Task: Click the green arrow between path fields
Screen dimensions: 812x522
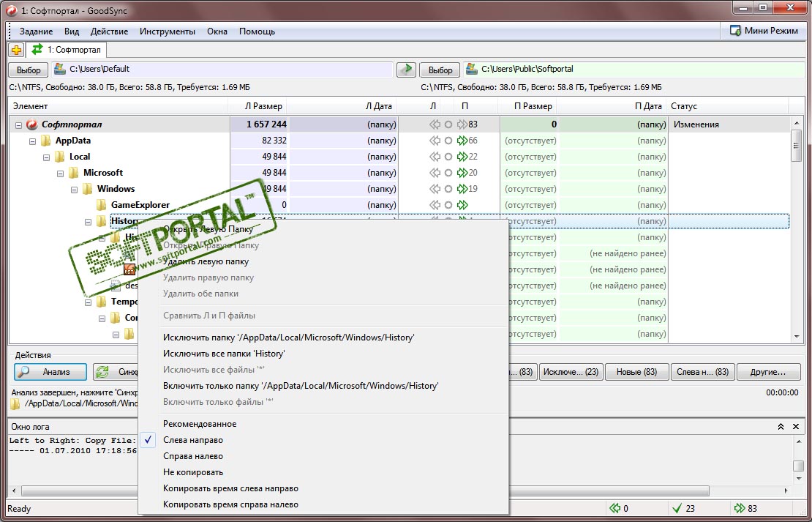Action: pyautogui.click(x=407, y=70)
